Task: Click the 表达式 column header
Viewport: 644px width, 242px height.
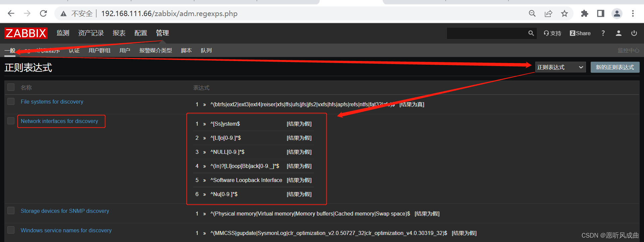Action: coord(201,87)
